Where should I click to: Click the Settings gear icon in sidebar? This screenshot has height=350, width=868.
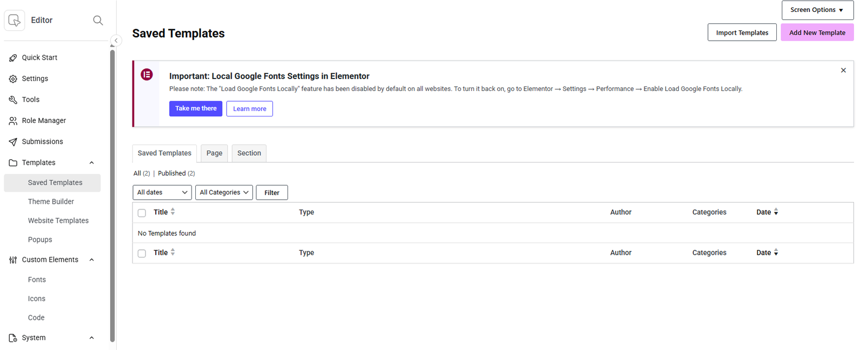tap(13, 79)
